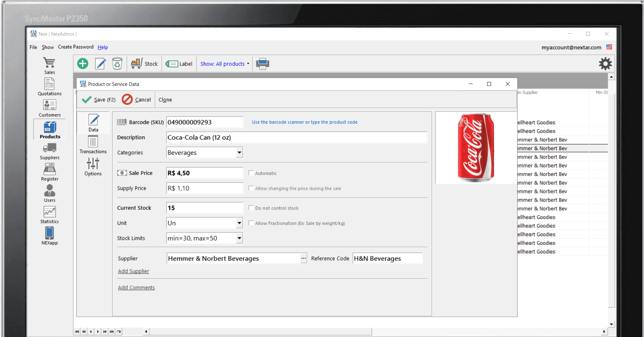Open the Suppliers panel
Image resolution: width=644 pixels, height=337 pixels.
click(49, 150)
